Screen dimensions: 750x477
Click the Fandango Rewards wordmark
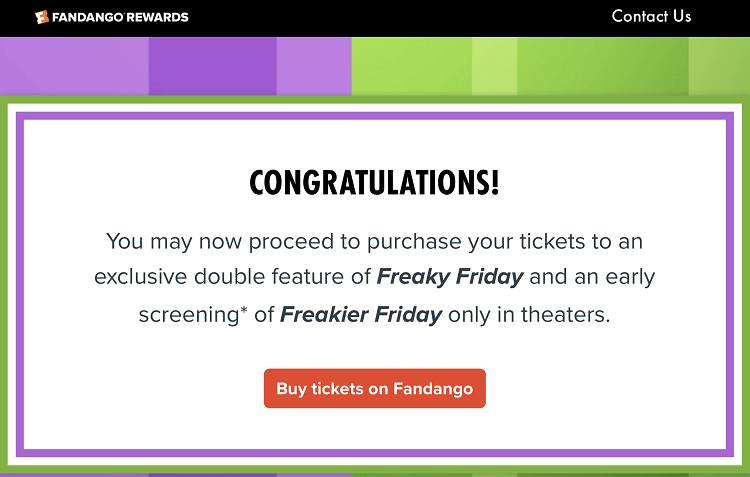[120, 17]
